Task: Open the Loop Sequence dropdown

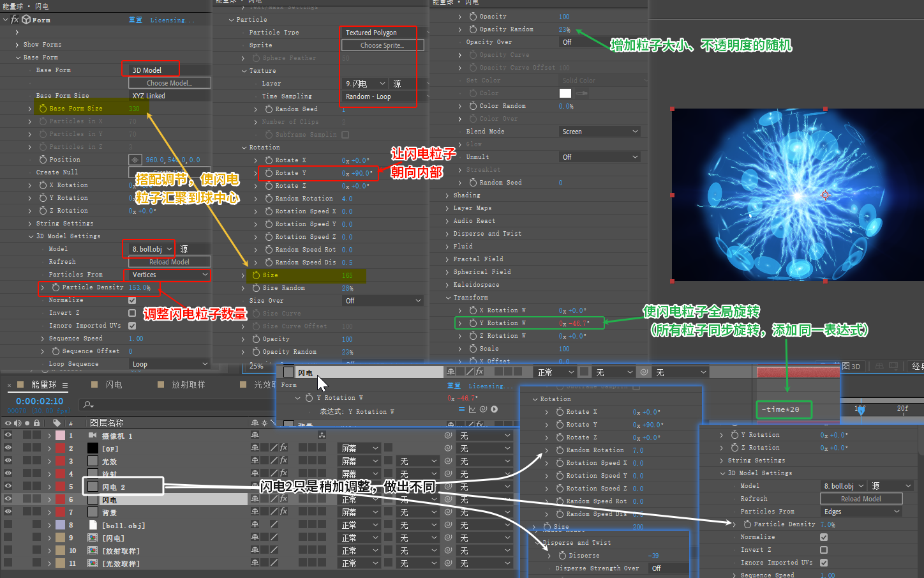Action: pyautogui.click(x=169, y=364)
